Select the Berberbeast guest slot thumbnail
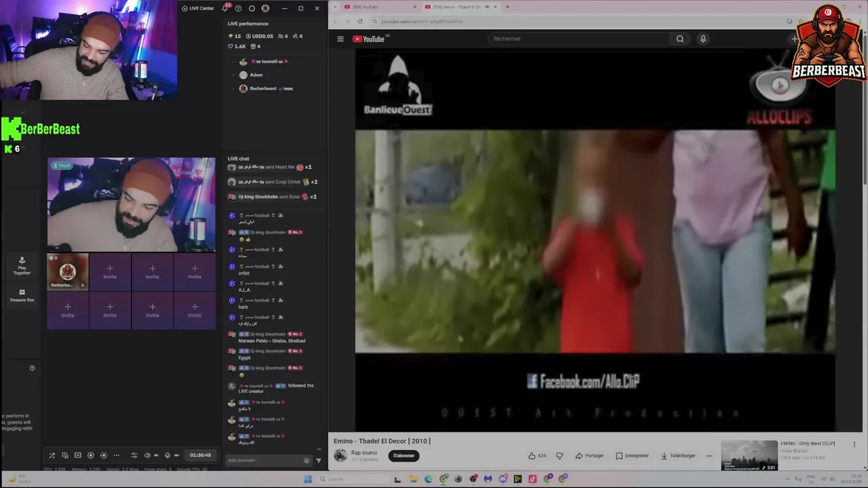The height and width of the screenshot is (488, 868). (68, 272)
